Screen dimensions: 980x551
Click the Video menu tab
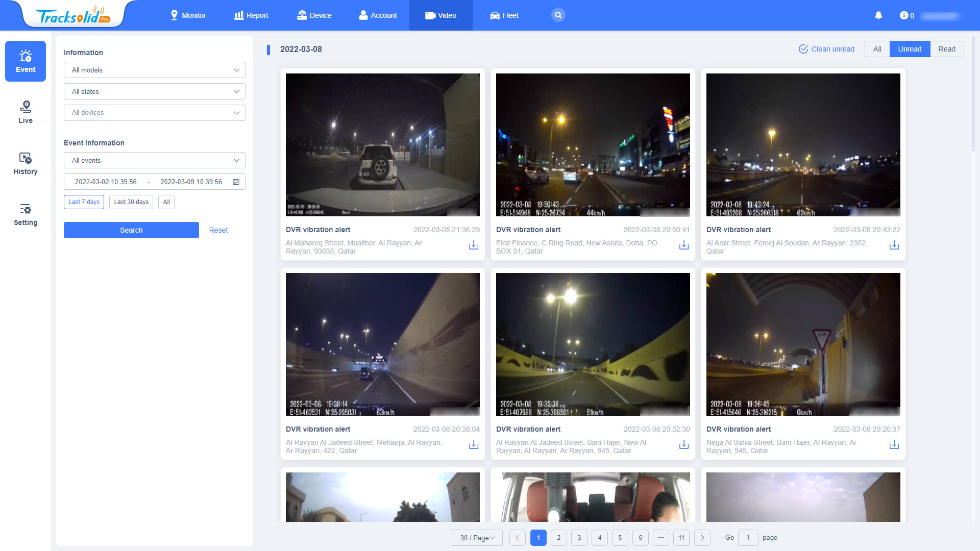click(x=440, y=15)
